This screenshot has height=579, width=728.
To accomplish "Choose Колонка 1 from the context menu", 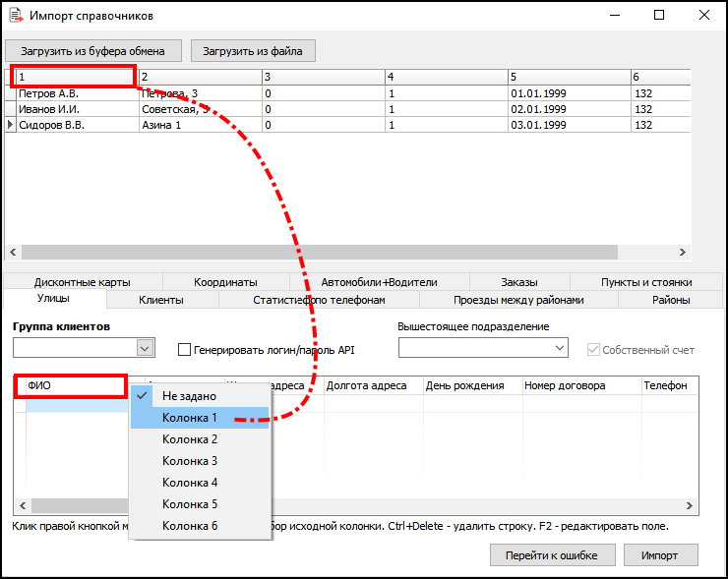I will coord(189,418).
